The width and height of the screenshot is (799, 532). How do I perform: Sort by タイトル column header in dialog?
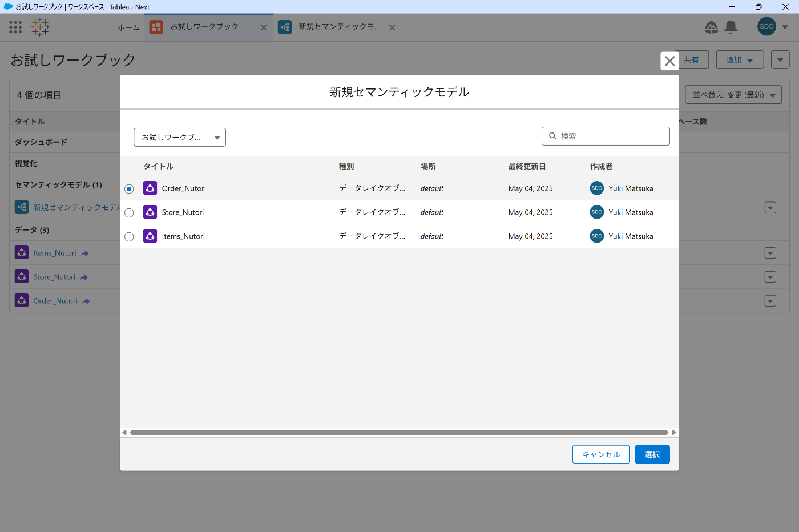pos(158,166)
